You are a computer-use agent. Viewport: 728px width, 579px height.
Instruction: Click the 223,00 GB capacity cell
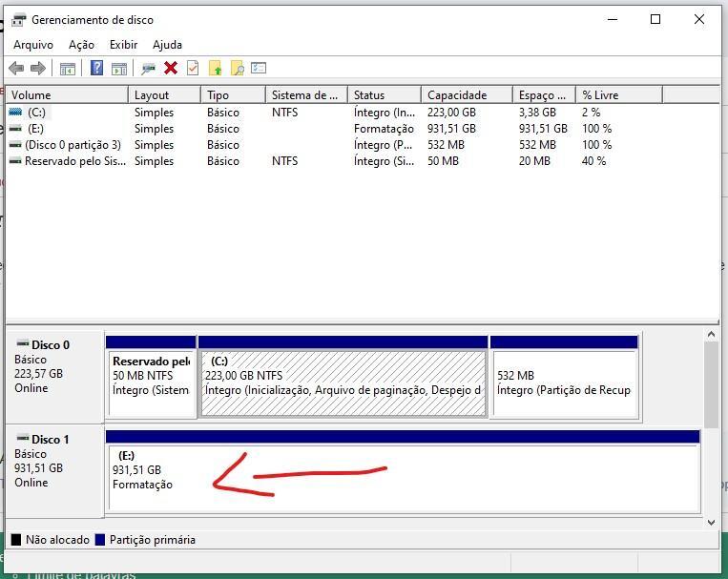(x=451, y=113)
